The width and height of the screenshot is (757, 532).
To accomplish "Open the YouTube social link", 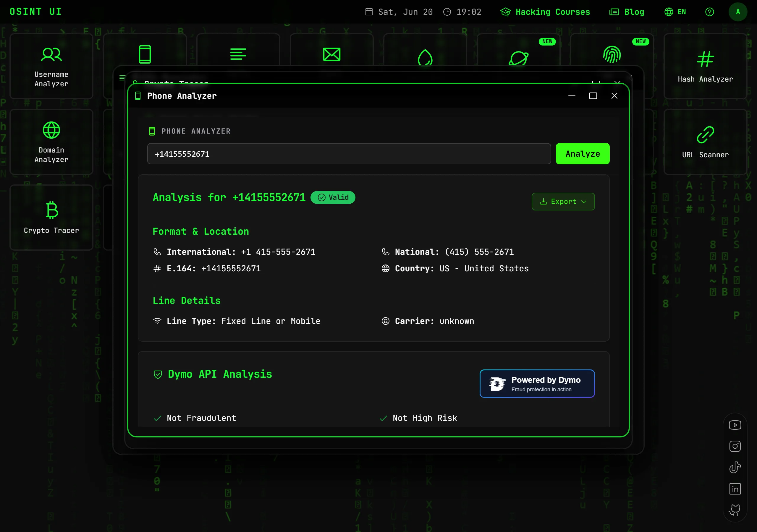I will (735, 425).
